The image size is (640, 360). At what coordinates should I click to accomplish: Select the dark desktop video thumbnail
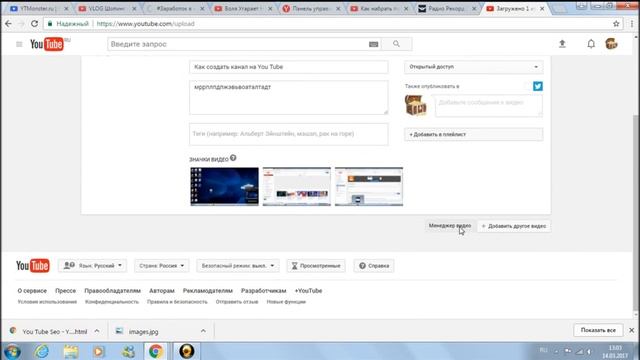coord(224,187)
